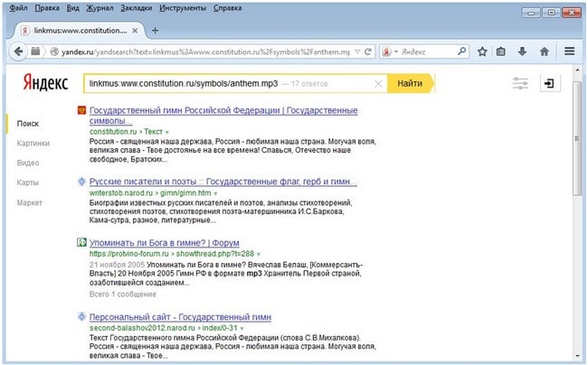
Task: Expand arrow next to gimn/gimn.htm
Action: [215, 193]
